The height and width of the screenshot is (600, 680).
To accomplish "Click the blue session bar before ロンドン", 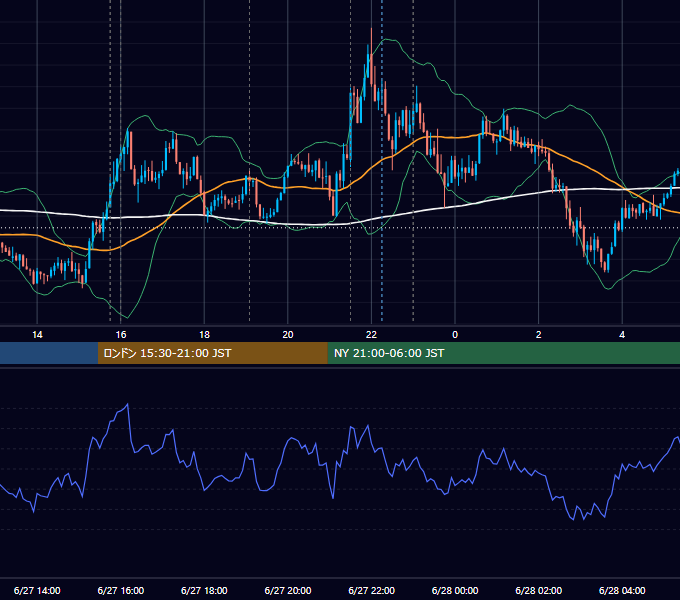I will tap(49, 353).
